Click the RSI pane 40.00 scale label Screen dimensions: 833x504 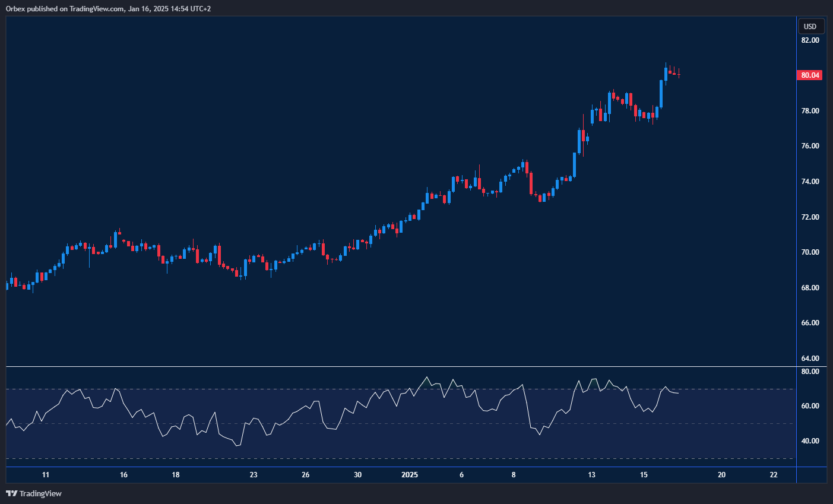point(810,441)
